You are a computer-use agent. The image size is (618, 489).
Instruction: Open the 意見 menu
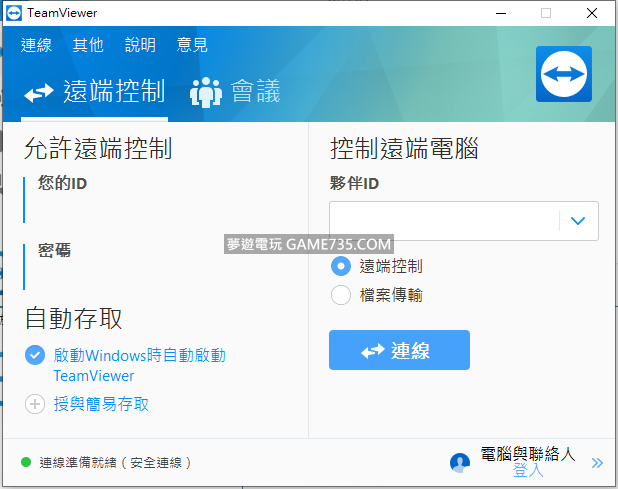click(x=192, y=45)
